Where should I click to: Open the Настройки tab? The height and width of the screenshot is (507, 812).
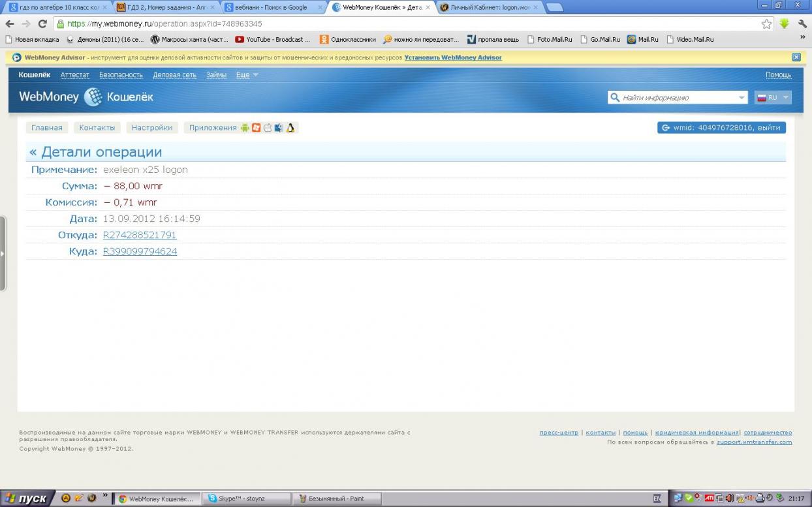pos(152,128)
